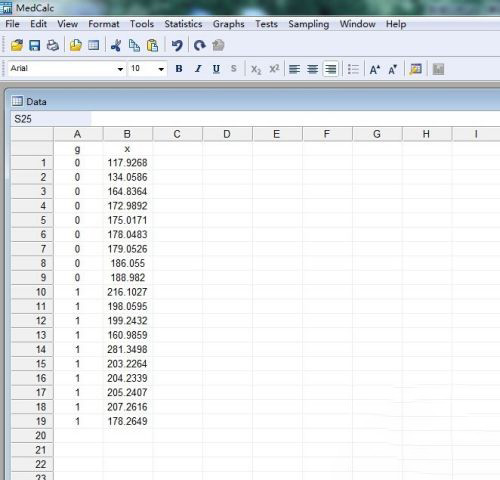The height and width of the screenshot is (480, 500).
Task: Click the Paste clipboard icon
Action: tap(152, 45)
